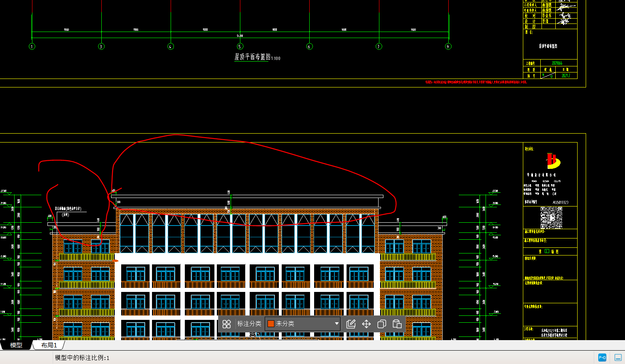The image size is (625, 364).
Task: Select grid axis bubble number 3
Action: click(x=101, y=46)
